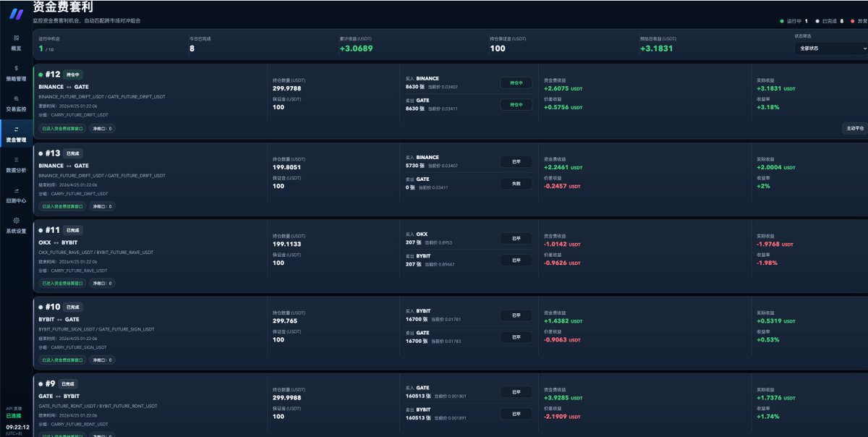
Task: Click the white status dot of #9
Action: [41, 383]
